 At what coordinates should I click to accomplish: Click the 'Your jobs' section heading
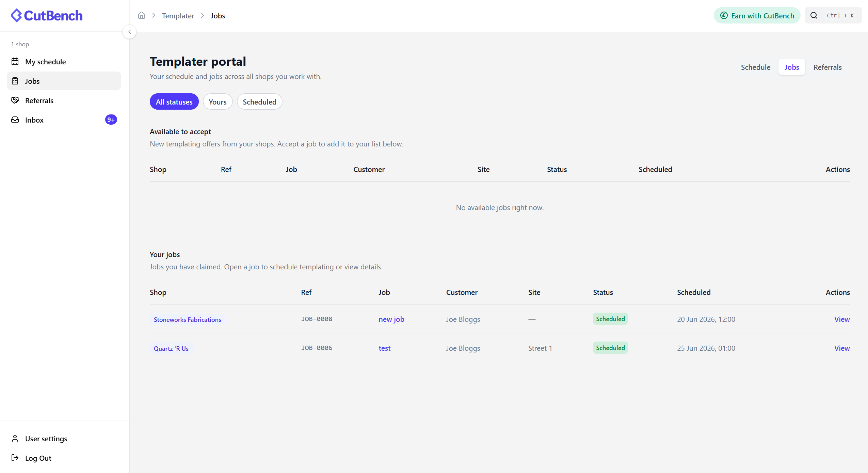pos(165,254)
